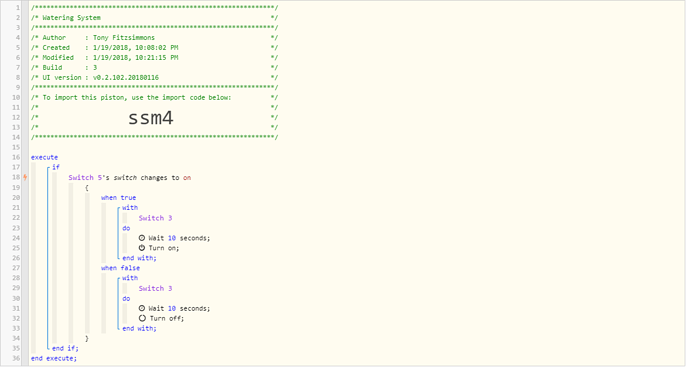Click the 'end if;' statement
Image resolution: width=690 pixels, height=370 pixels.
point(65,348)
